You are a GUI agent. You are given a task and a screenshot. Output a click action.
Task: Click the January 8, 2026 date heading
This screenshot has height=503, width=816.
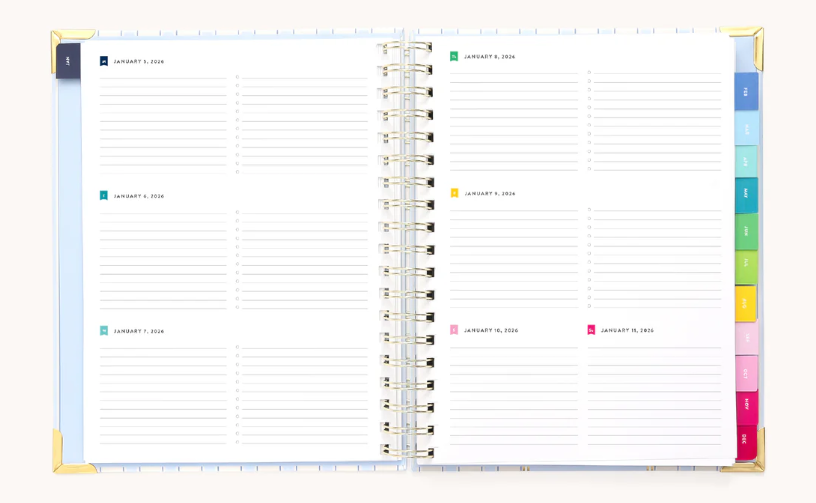489,57
